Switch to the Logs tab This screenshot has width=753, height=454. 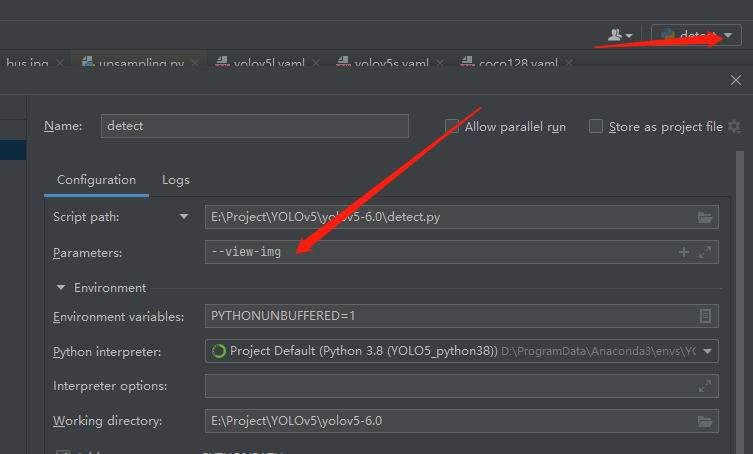pyautogui.click(x=176, y=180)
